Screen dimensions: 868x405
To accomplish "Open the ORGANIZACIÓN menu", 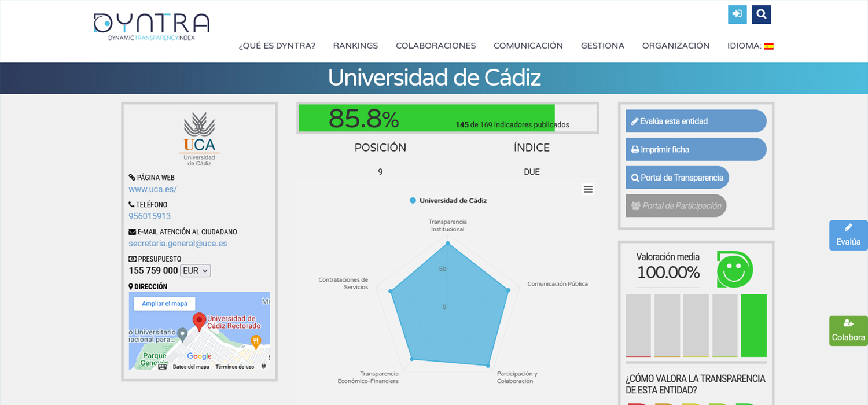I will 675,46.
